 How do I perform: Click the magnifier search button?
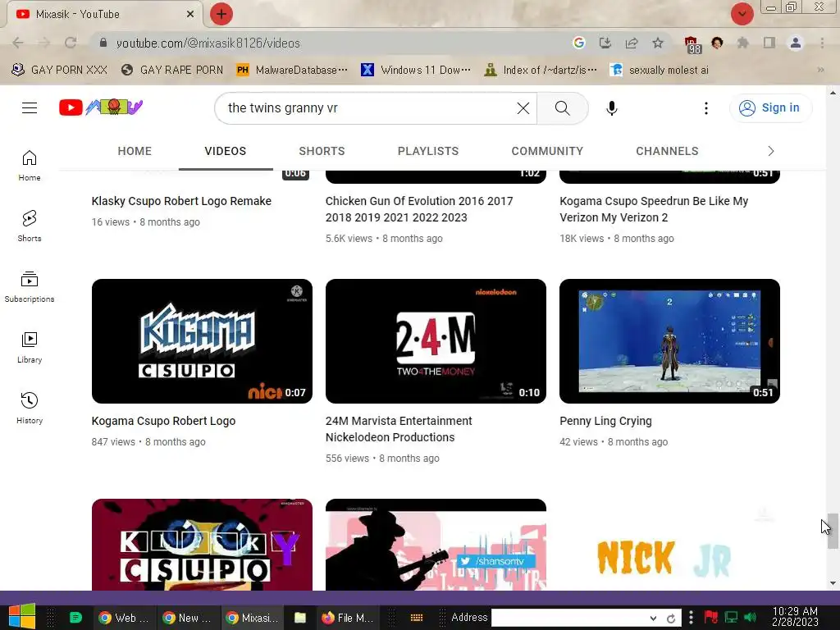pyautogui.click(x=562, y=108)
